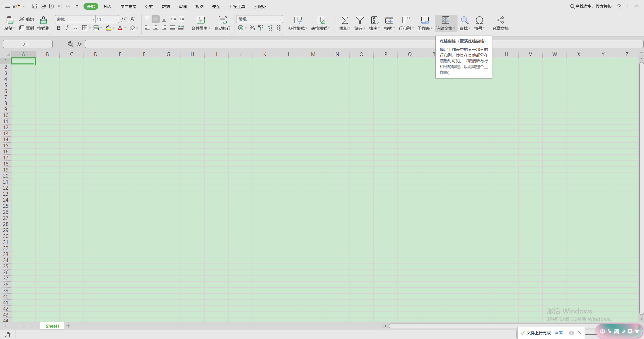
Task: Click inside the formula bar input field
Action: click(258, 44)
